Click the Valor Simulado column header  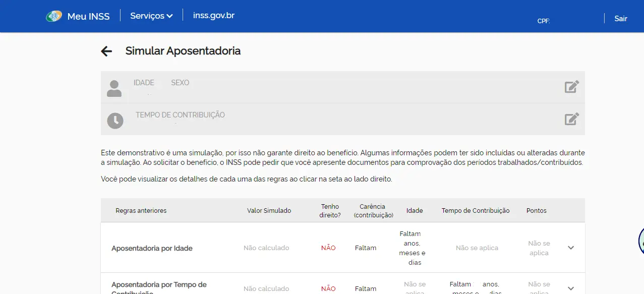coord(269,210)
